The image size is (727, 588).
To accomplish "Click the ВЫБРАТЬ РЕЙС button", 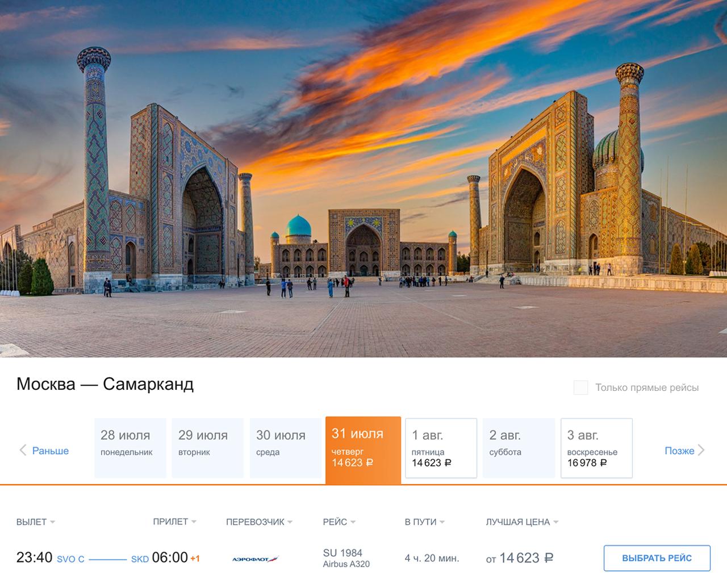I will [x=657, y=558].
